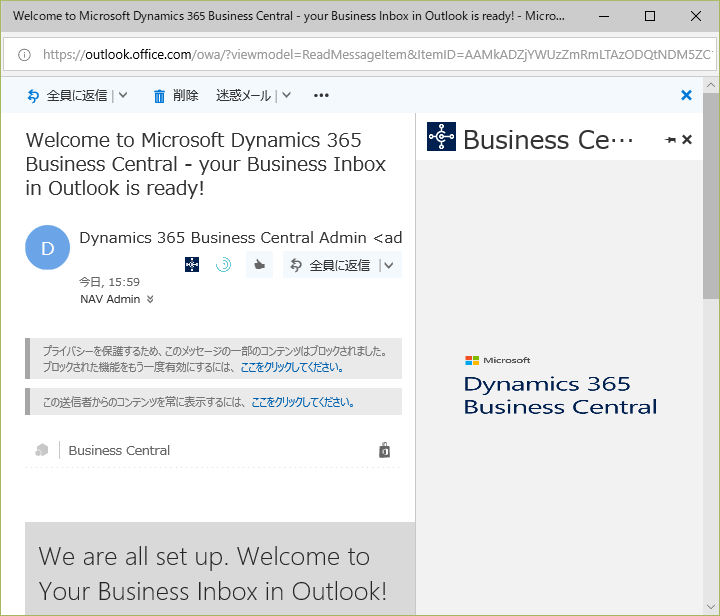Close the message with the blue X
This screenshot has width=720, height=616.
coord(686,95)
